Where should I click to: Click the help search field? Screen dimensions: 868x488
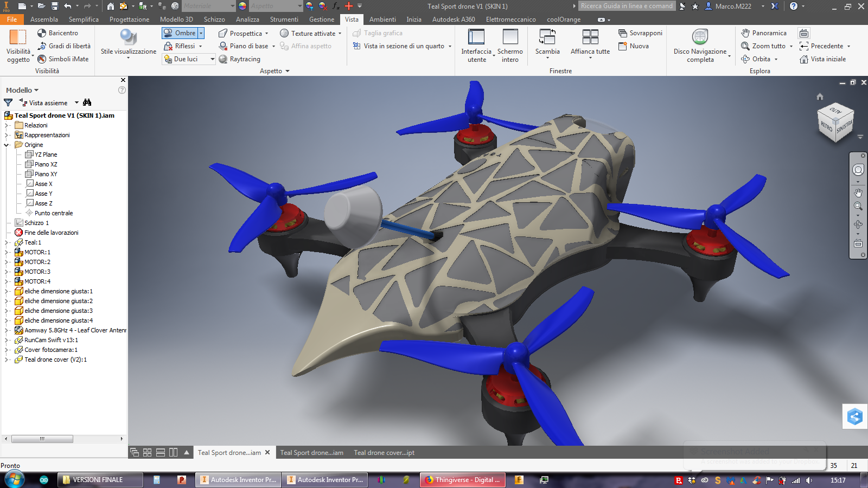(627, 6)
